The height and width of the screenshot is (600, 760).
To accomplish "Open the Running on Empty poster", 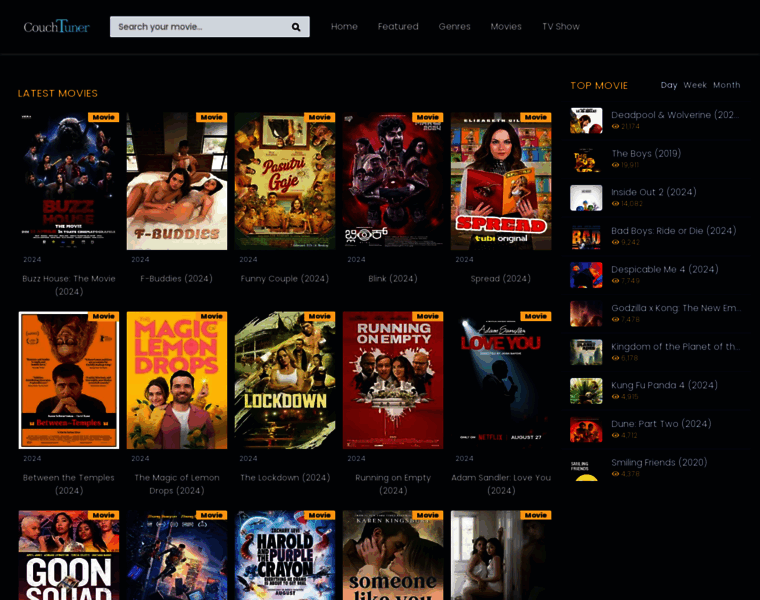I will click(393, 380).
